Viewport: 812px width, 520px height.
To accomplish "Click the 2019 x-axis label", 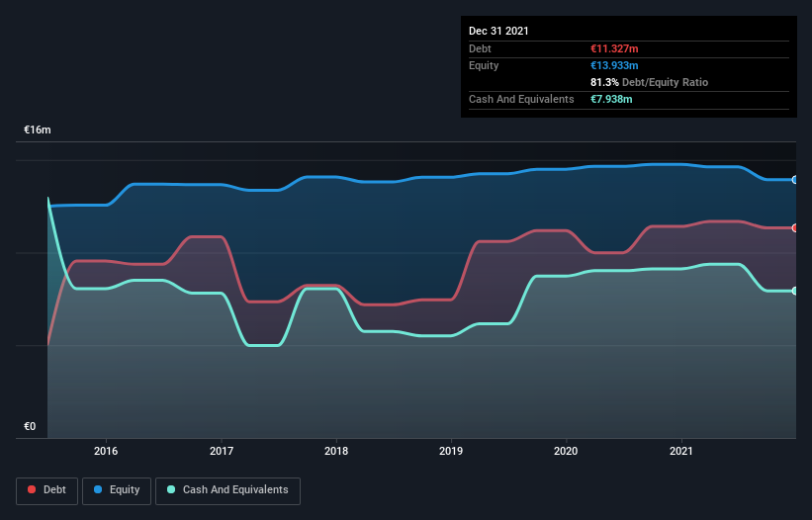I will pos(451,451).
